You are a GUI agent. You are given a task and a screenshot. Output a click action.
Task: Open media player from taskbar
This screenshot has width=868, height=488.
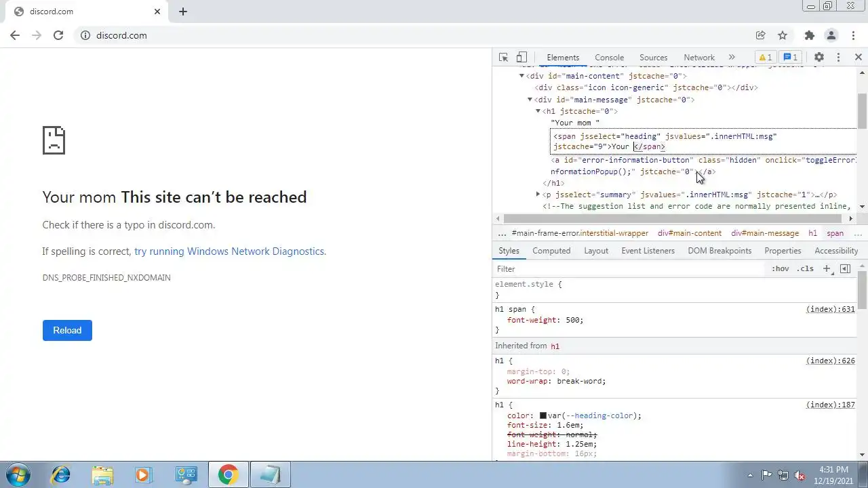tap(143, 475)
